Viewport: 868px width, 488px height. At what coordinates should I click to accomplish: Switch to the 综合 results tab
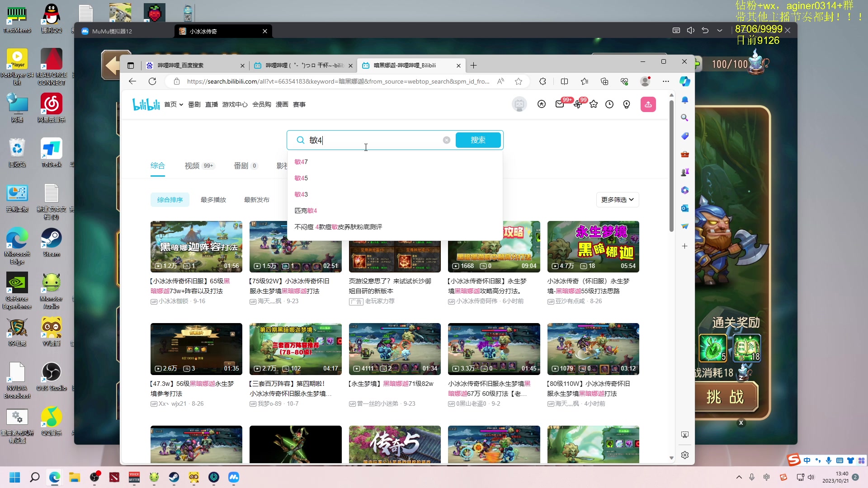coord(158,166)
